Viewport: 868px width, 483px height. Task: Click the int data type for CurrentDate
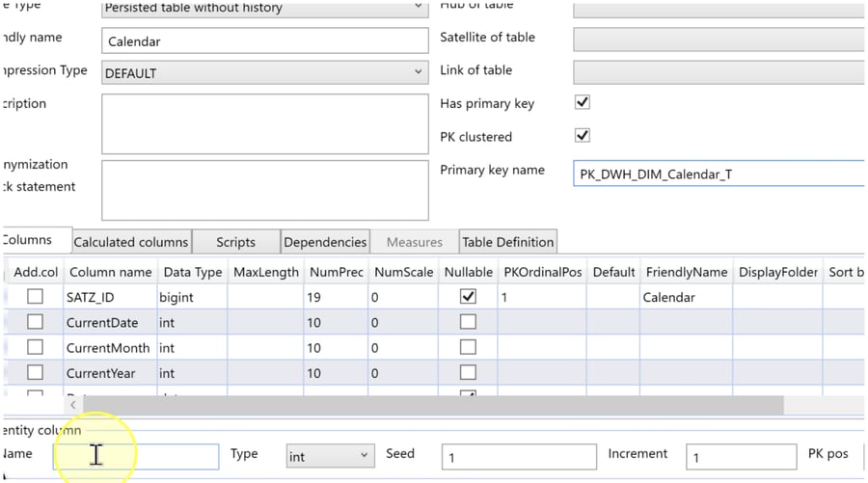click(193, 323)
